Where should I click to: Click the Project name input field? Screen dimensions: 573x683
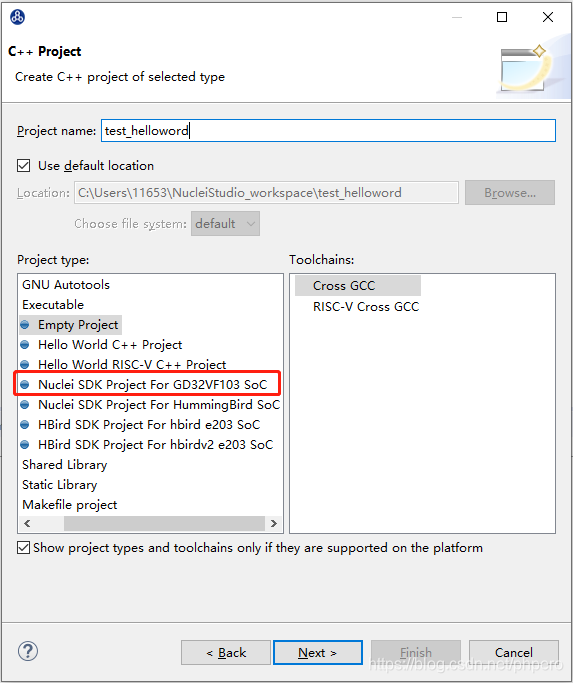[x=329, y=131]
